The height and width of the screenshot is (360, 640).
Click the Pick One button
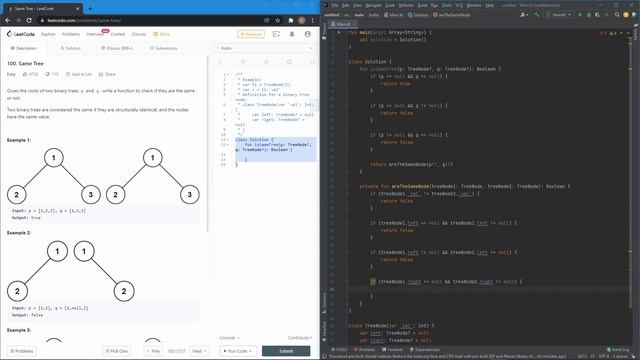[x=116, y=351]
